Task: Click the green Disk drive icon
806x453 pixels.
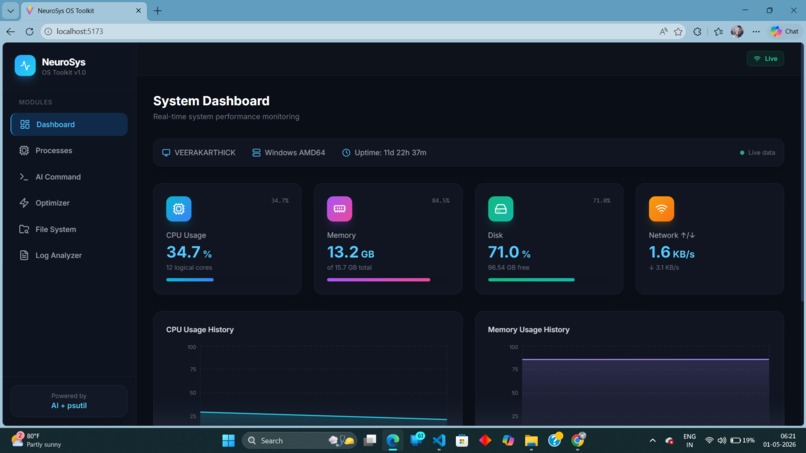Action: click(500, 209)
